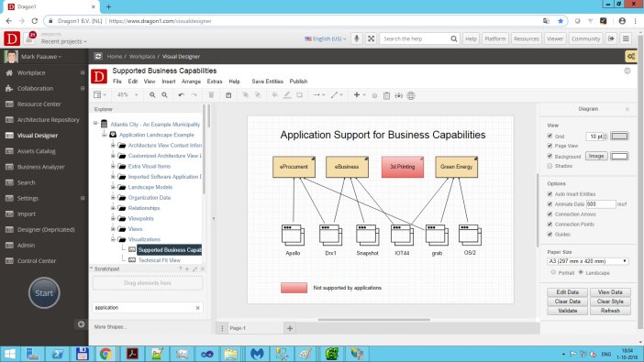Click the orange settings icon on breadcrumb bar
Image resolution: width=644 pixels, height=362 pixels.
point(631,56)
